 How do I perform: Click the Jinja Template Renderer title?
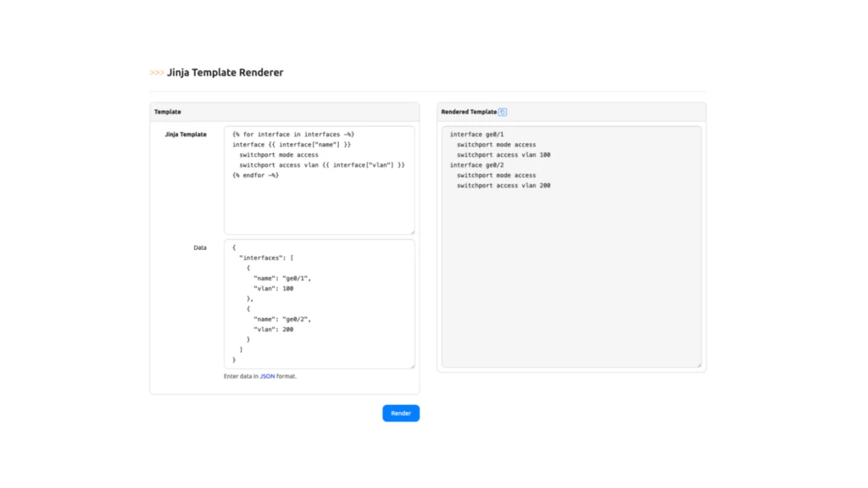[225, 73]
